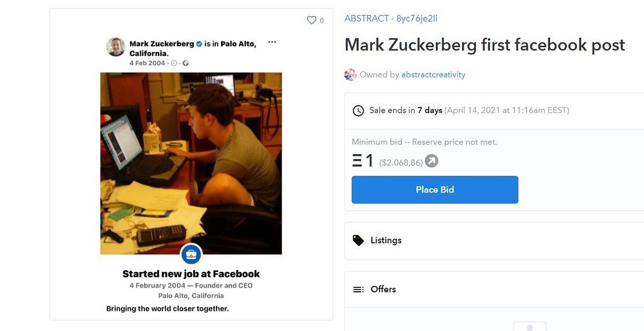The width and height of the screenshot is (644, 331).
Task: Select the tag icon beside Listings
Action: coord(358,240)
